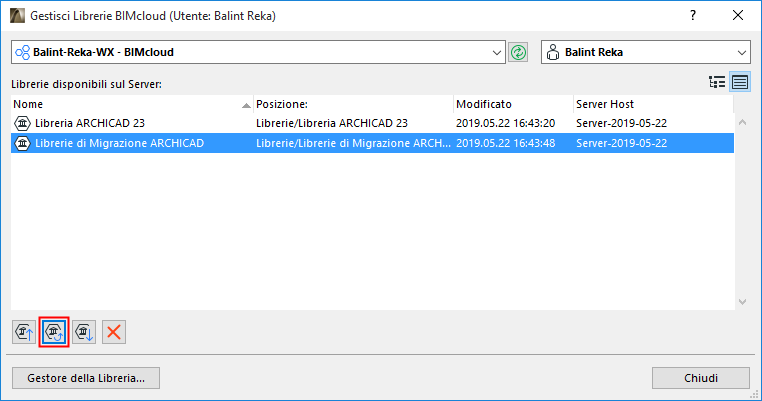Click BIMcloud icon in server dropdown

pos(22,52)
